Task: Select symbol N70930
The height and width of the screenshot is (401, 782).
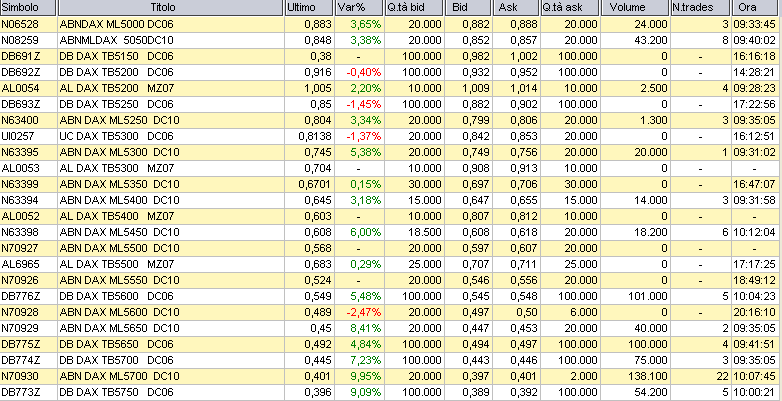Action: point(20,376)
